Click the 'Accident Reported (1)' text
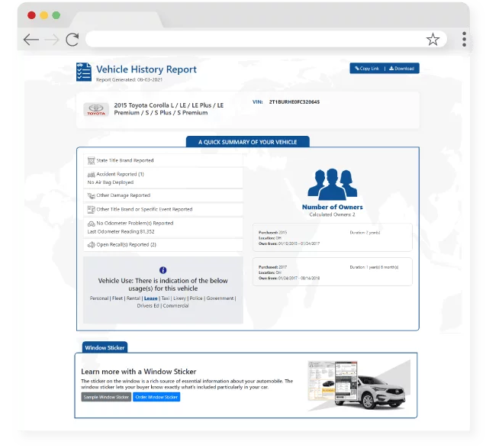This screenshot has width=486, height=448. (x=121, y=174)
